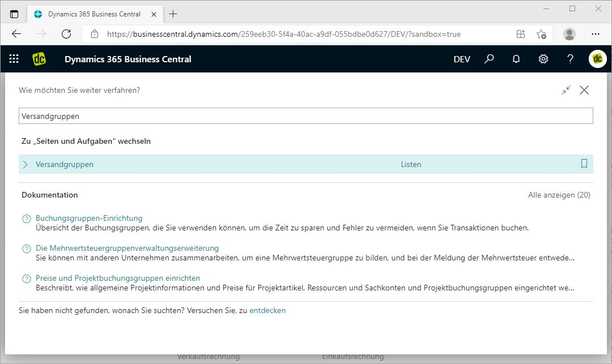The image size is (612, 364).
Task: Click the entdecken link
Action: pos(267,311)
